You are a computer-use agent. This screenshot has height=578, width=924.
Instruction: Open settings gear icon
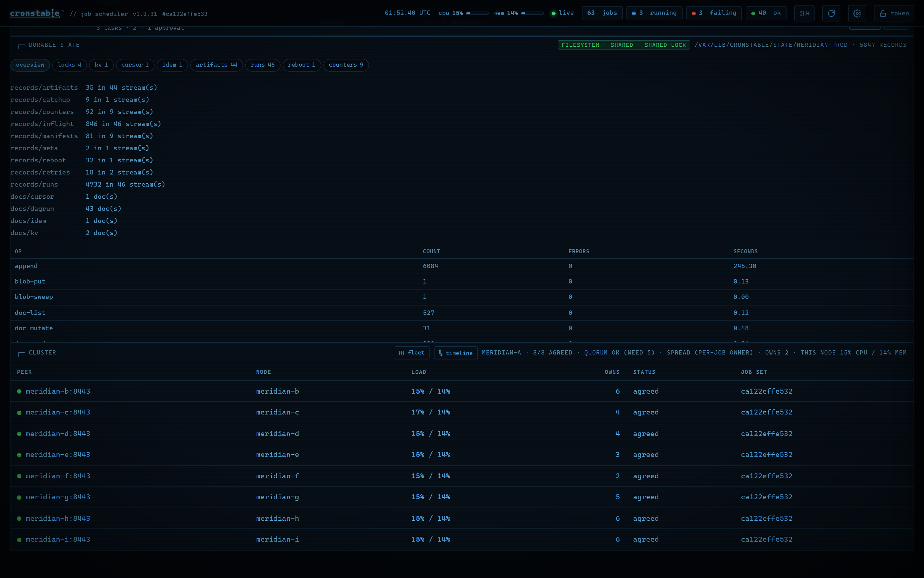click(x=857, y=13)
